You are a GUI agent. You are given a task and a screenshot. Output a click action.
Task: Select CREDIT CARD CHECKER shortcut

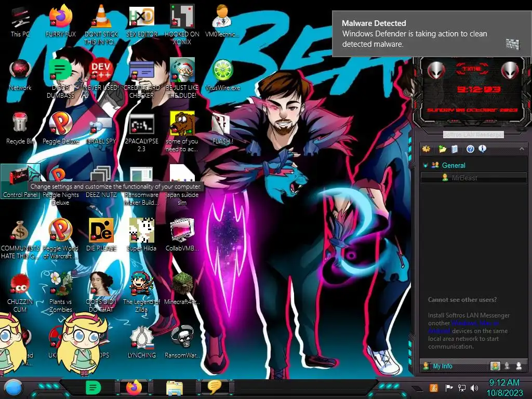141,79
